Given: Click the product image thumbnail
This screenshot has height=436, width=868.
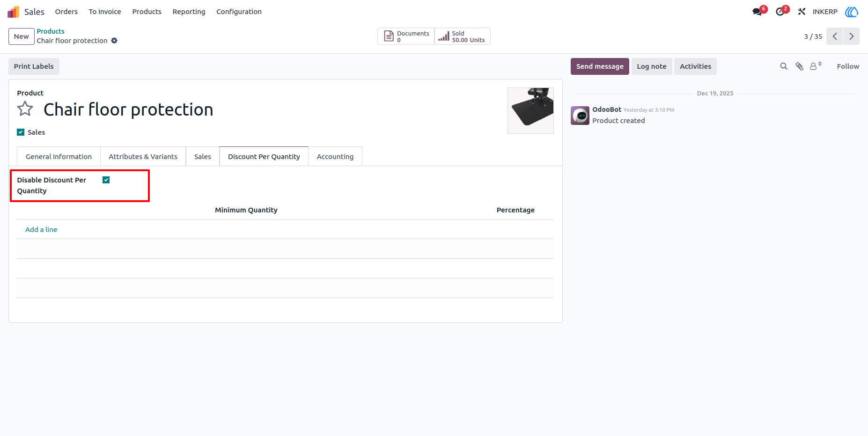Looking at the screenshot, I should pos(530,110).
